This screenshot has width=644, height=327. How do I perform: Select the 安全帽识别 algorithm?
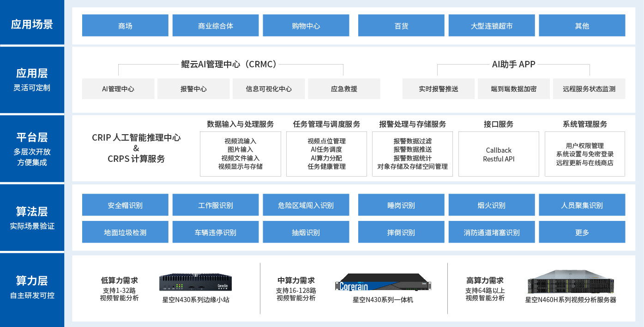(125, 205)
